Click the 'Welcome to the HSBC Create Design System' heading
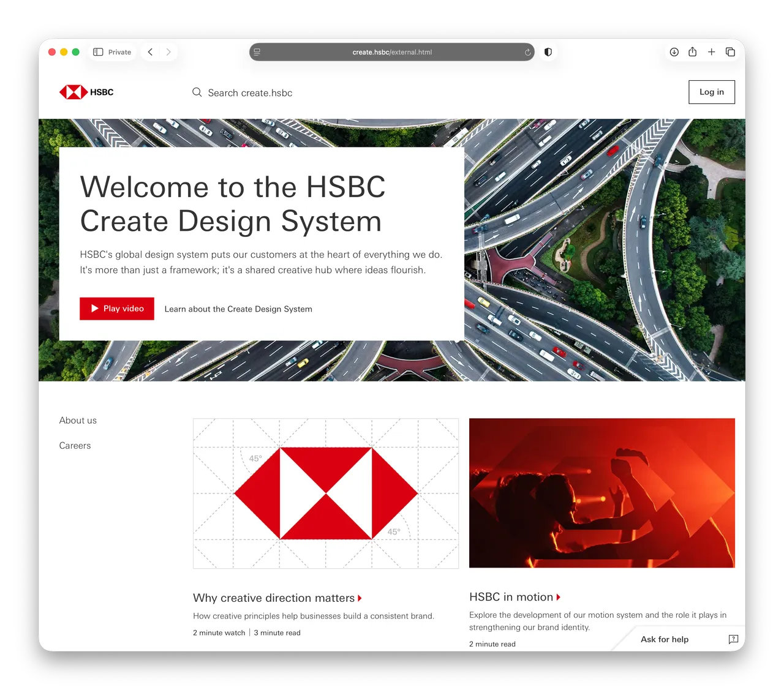Screen dimensions: 784x690 tap(233, 204)
